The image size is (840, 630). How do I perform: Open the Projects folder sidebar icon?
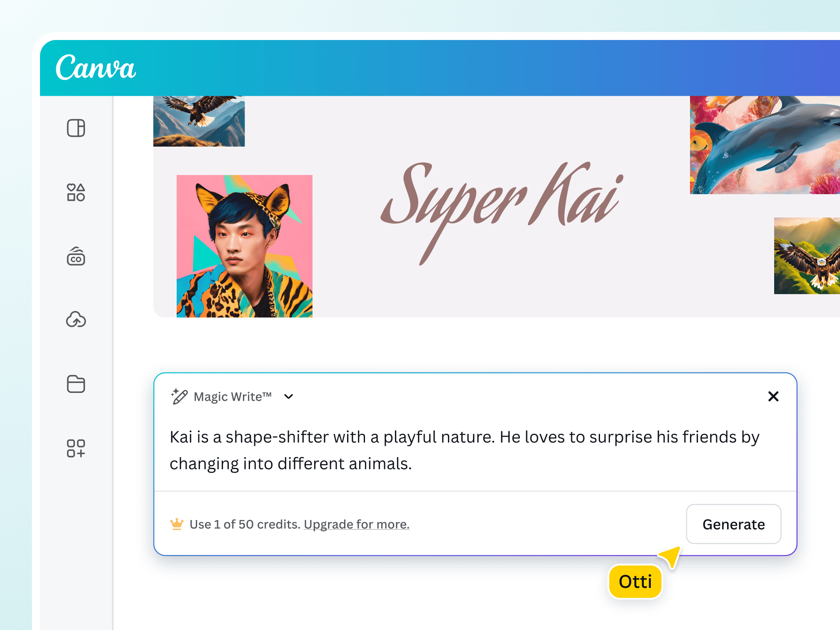(x=76, y=384)
